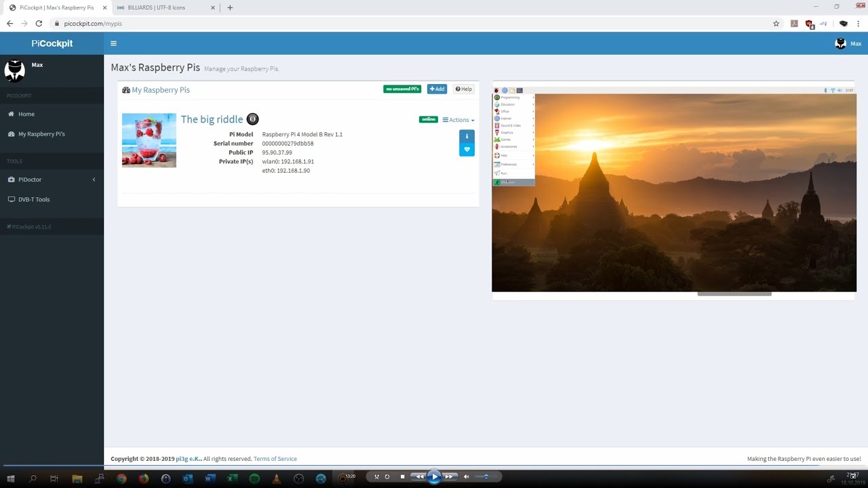
Task: Open the Terms of Service link
Action: pos(275,459)
